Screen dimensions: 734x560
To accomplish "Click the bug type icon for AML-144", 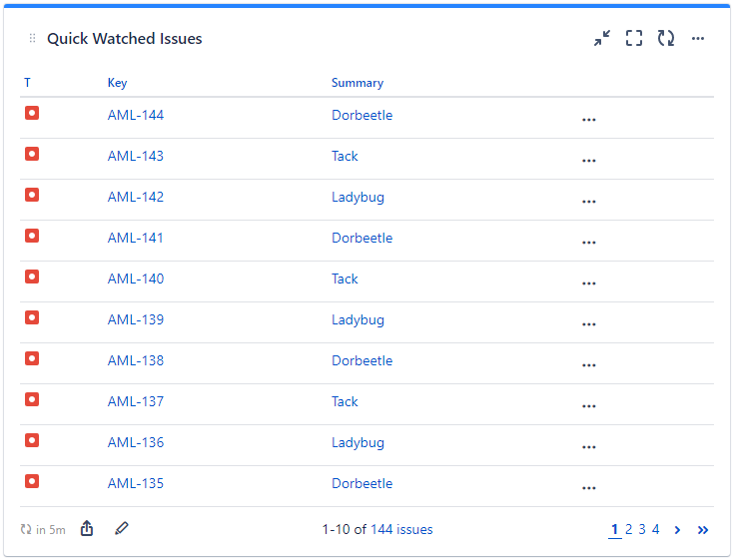I will (x=32, y=114).
